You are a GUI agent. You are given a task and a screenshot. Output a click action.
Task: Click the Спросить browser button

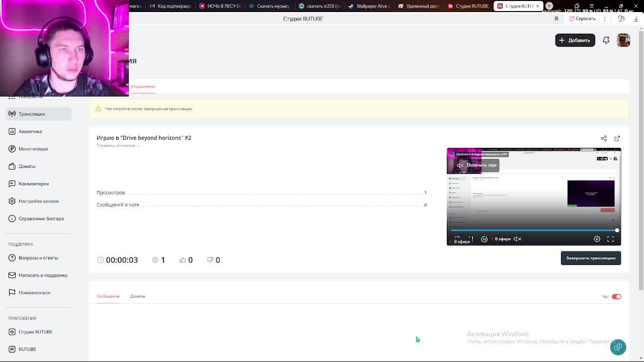coord(583,19)
